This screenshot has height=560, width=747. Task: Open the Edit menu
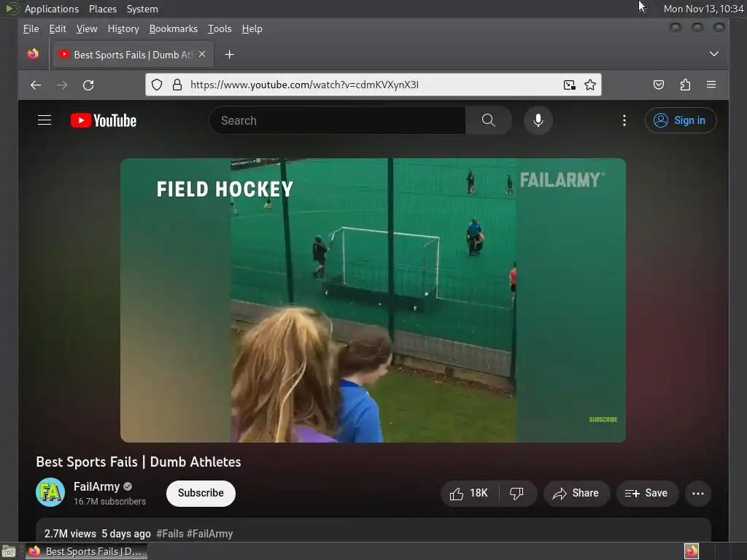pyautogui.click(x=58, y=29)
